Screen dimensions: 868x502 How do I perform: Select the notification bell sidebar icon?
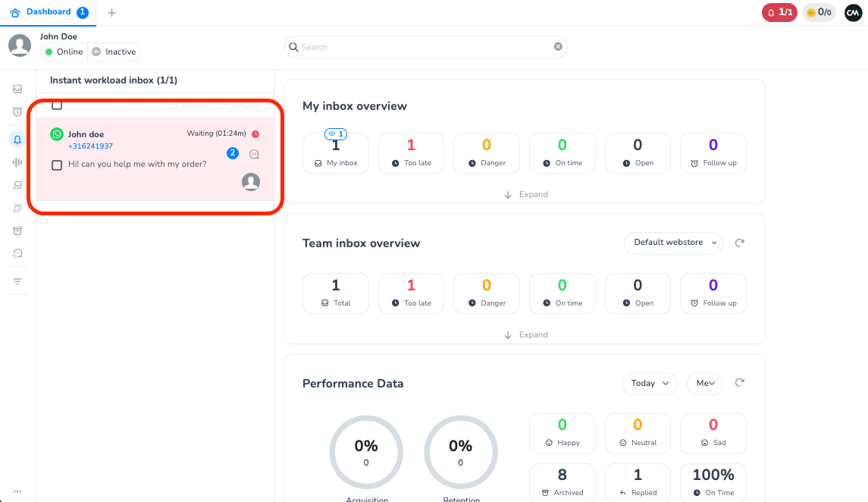click(x=17, y=139)
